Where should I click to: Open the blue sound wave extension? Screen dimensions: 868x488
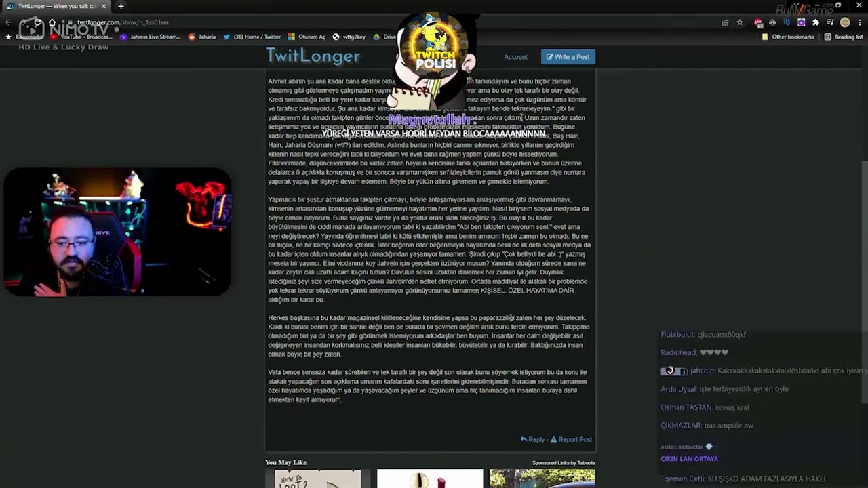point(787,22)
